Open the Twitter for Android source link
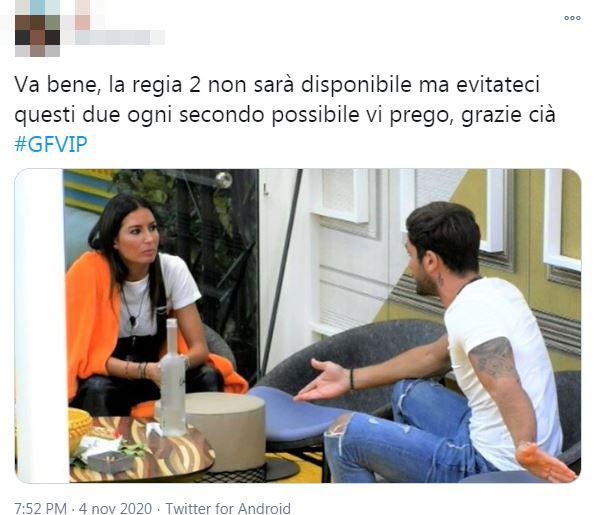597x515 pixels. 228,508
